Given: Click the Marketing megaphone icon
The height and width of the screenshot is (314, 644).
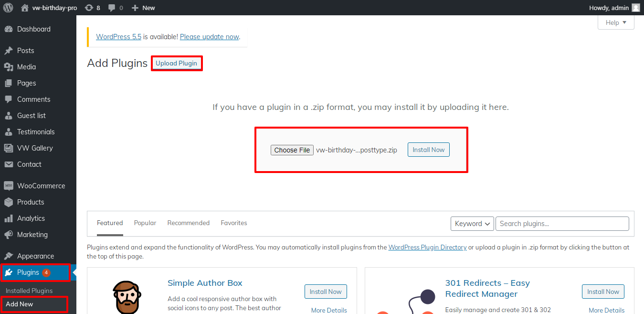Looking at the screenshot, I should (x=8, y=235).
